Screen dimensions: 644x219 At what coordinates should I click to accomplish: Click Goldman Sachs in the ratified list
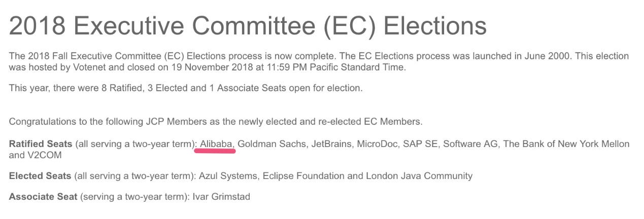[272, 144]
